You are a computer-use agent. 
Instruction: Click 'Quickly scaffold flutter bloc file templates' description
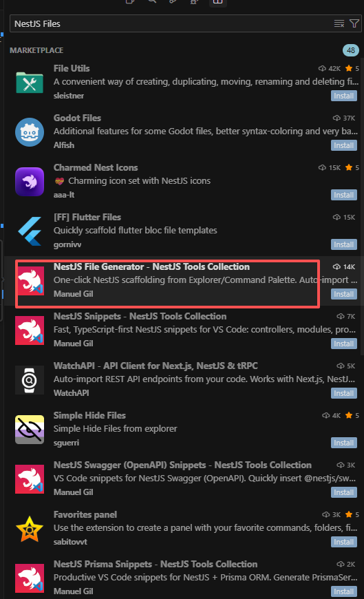click(136, 231)
